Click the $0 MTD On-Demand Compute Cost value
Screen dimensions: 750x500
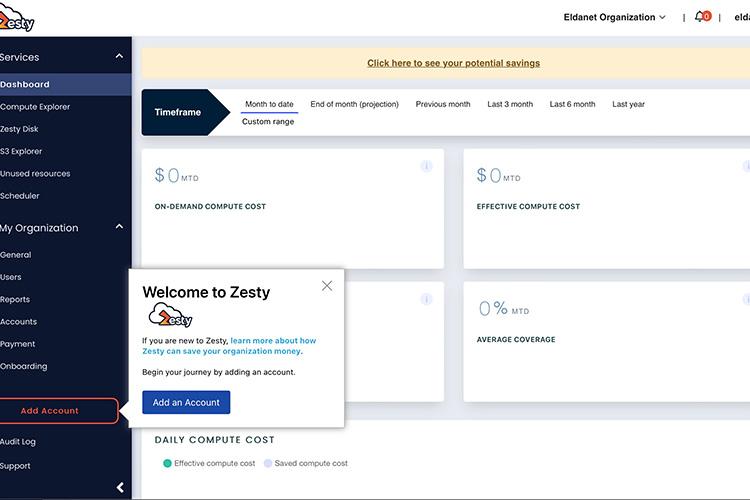(176, 175)
